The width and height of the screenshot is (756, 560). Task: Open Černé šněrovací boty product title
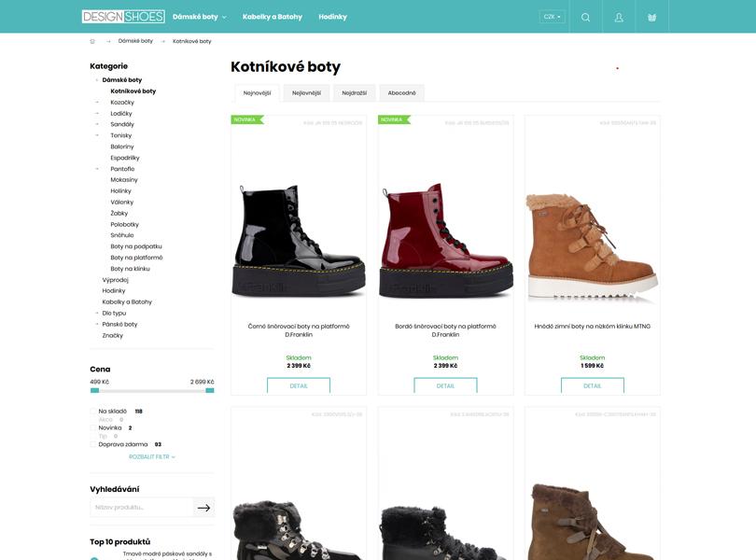299,330
